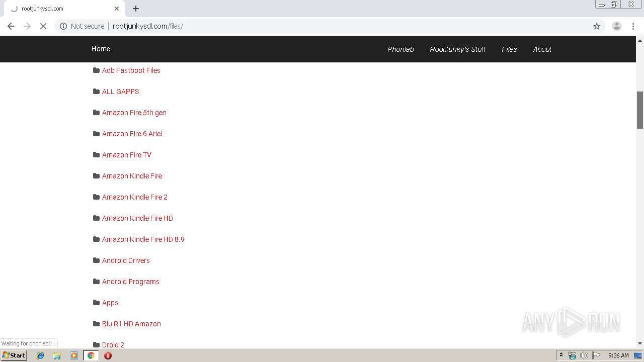This screenshot has width=644, height=362.
Task: Open the Phonlab menu item
Action: [x=400, y=49]
